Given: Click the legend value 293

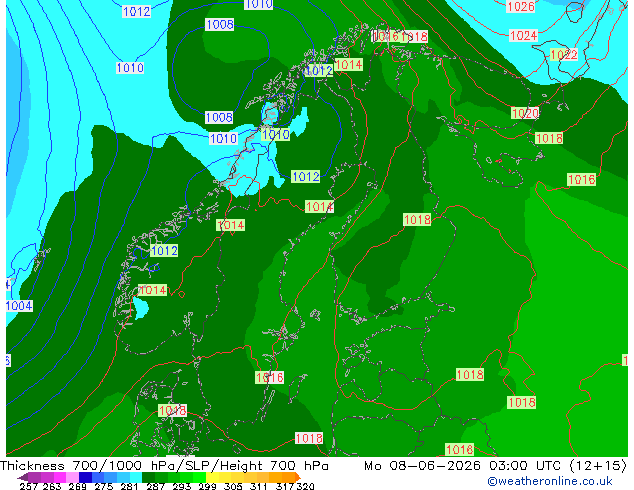Looking at the screenshot, I should 182,486.
